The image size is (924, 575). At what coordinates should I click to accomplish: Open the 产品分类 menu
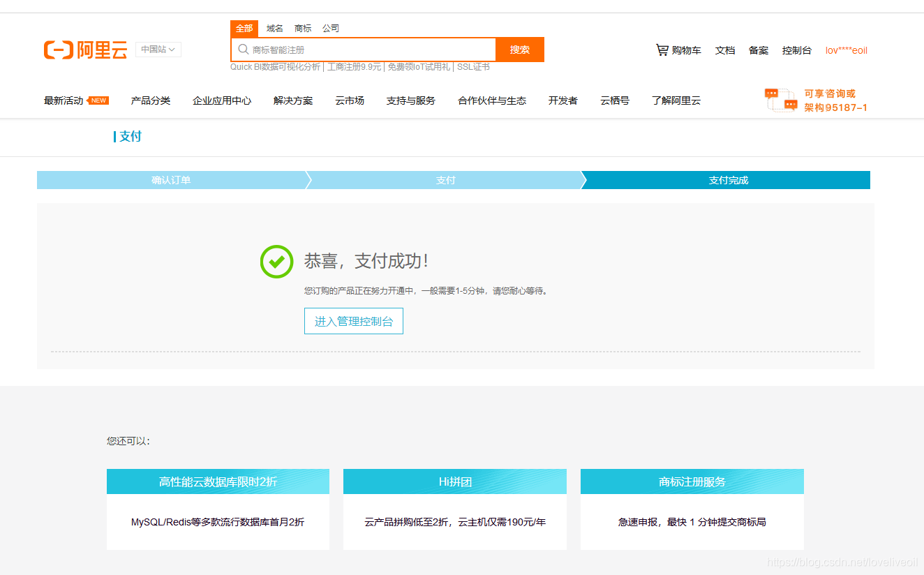click(x=151, y=100)
